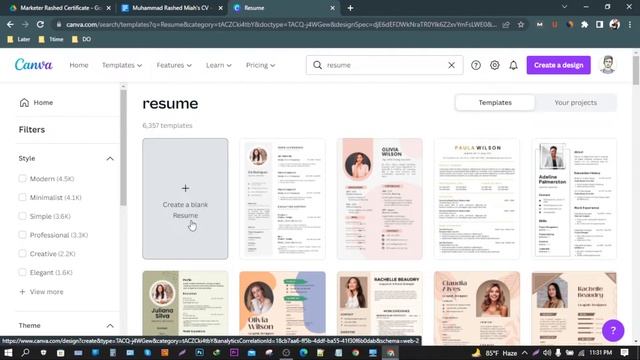This screenshot has height=360, width=640.
Task: Open the Canva help icon in header
Action: pos(476,65)
